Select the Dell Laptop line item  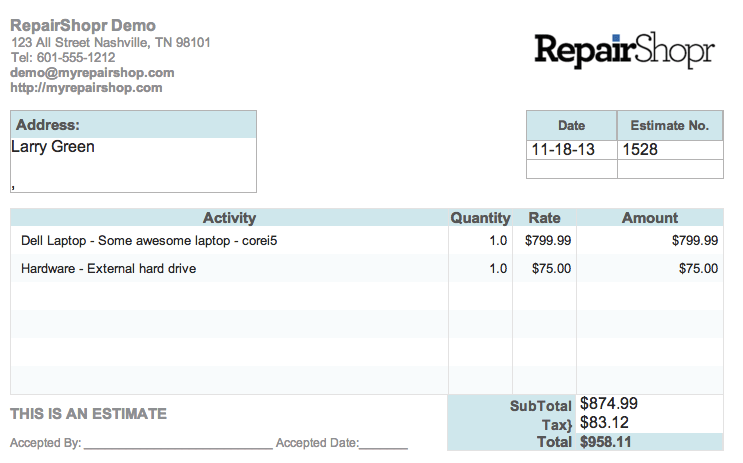(149, 241)
